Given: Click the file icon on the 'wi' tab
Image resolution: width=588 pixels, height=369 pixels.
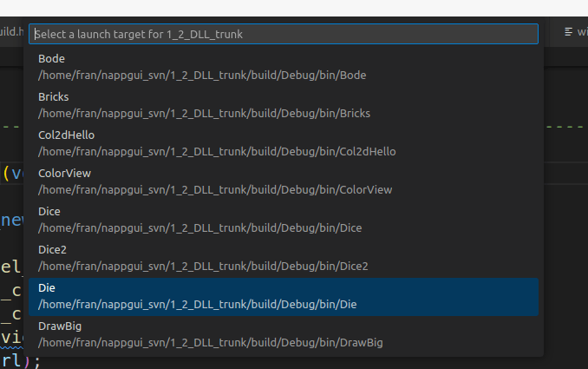Looking at the screenshot, I should pos(569,32).
